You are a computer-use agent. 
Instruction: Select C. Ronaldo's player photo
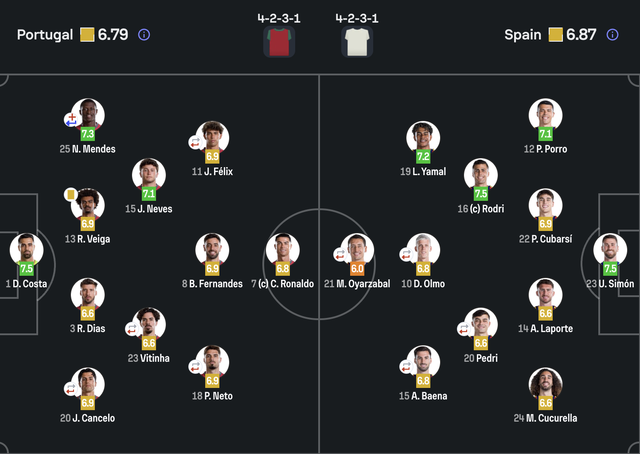pyautogui.click(x=282, y=249)
